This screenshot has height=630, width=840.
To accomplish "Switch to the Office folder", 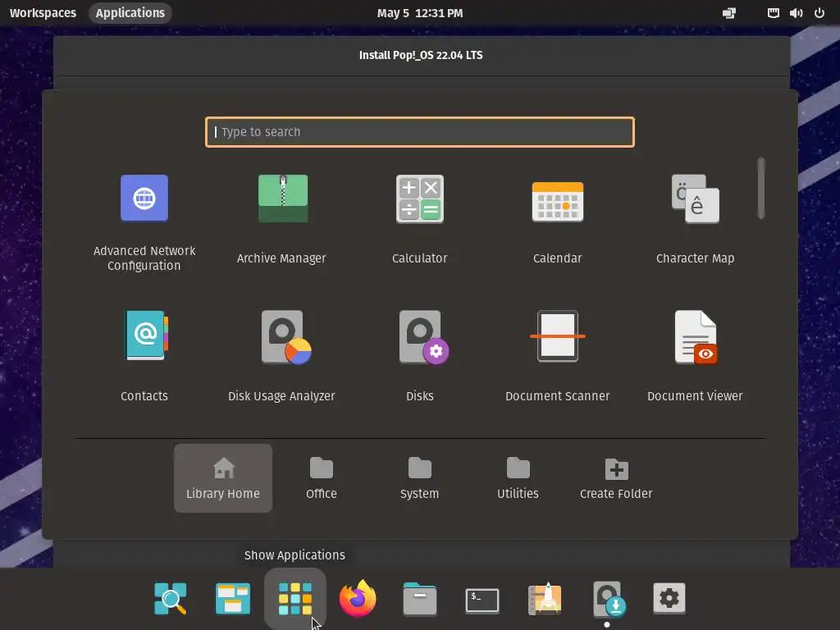I will tap(322, 478).
